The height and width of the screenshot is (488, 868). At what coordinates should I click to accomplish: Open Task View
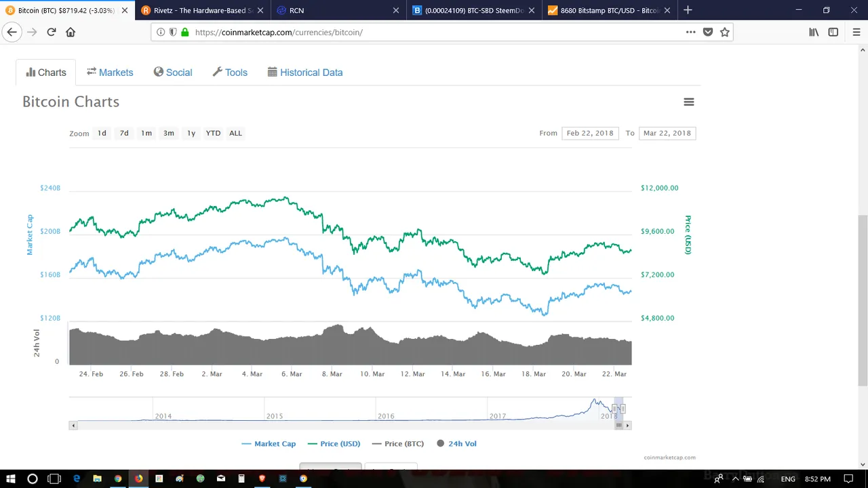[54, 479]
